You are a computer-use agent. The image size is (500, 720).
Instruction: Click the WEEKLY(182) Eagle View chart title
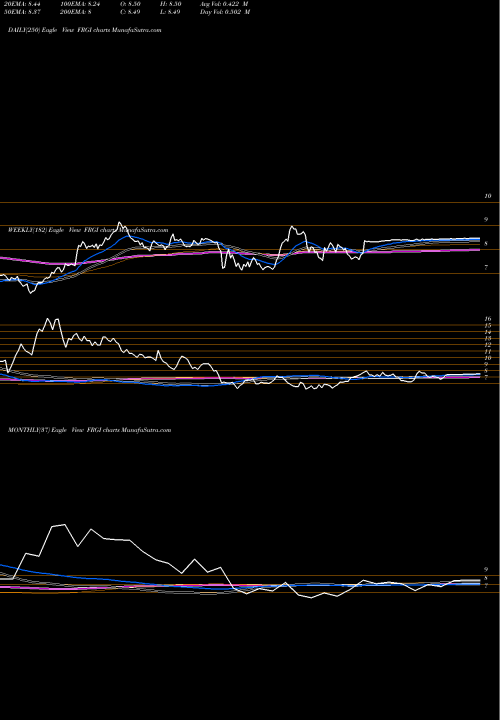[x=88, y=230]
